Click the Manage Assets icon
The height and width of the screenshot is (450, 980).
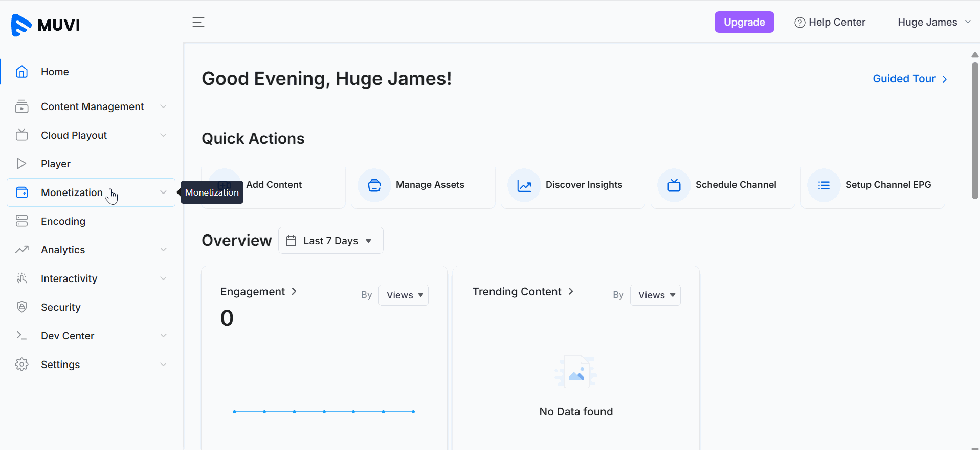click(374, 185)
